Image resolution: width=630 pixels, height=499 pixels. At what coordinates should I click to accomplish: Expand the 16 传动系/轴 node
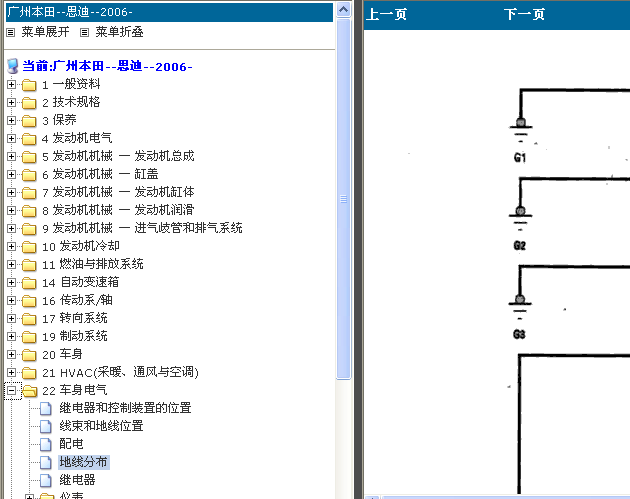(x=12, y=301)
